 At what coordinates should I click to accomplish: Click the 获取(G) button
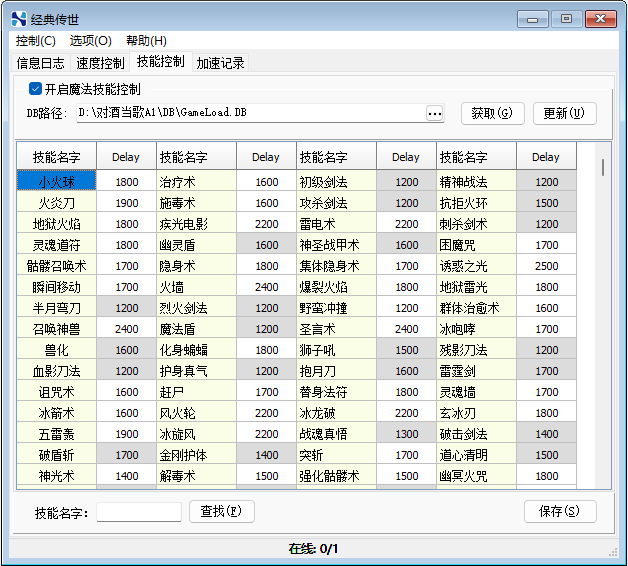click(x=492, y=113)
